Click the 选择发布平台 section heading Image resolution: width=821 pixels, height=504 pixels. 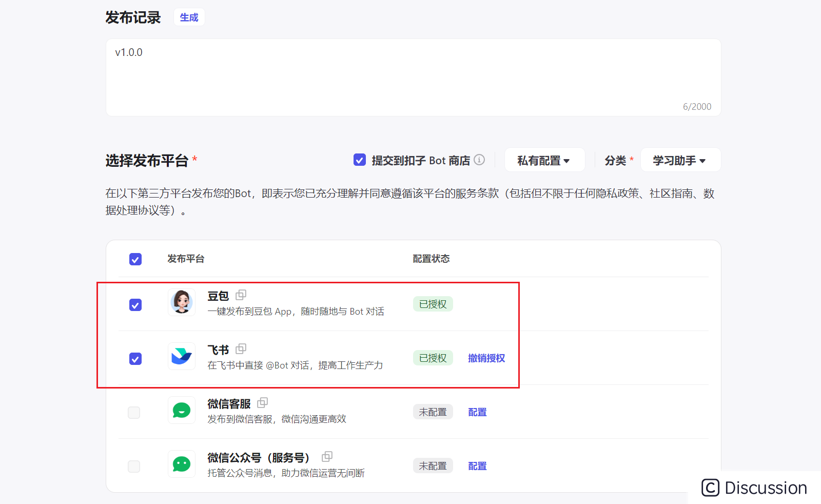click(x=147, y=161)
